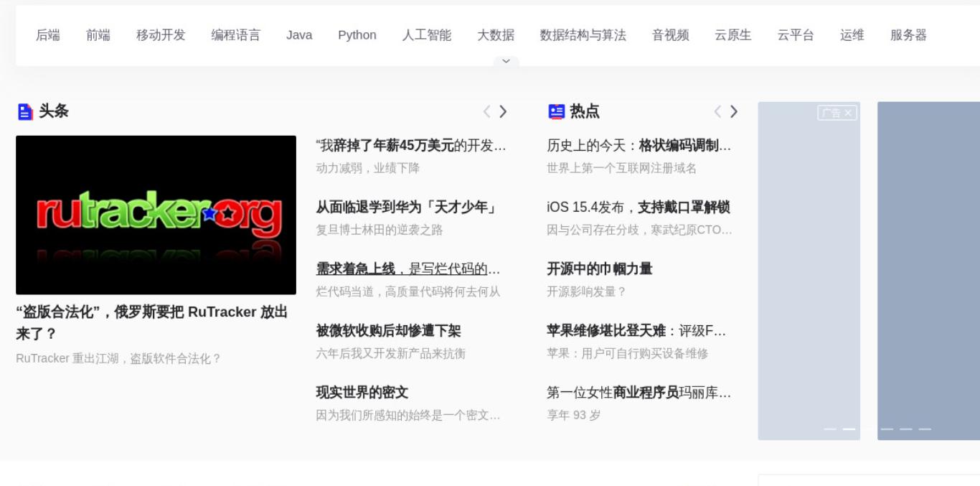Show next 热点 page arrow
This screenshot has width=980, height=486.
click(x=734, y=111)
